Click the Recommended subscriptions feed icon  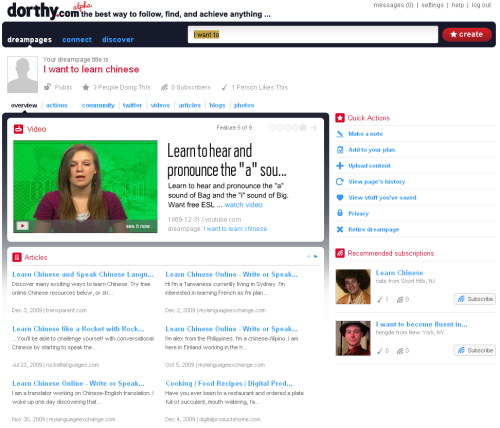click(340, 253)
